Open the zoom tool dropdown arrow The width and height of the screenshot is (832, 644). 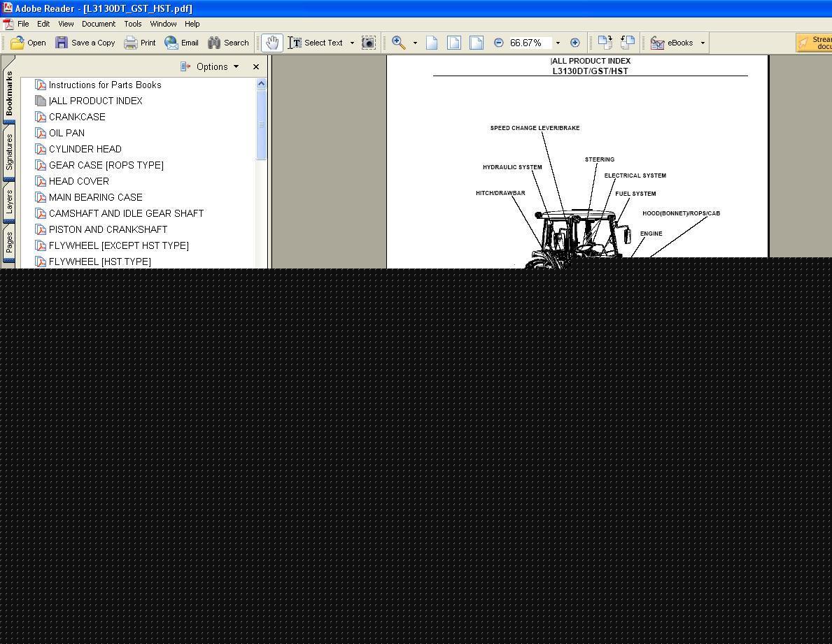coord(415,43)
